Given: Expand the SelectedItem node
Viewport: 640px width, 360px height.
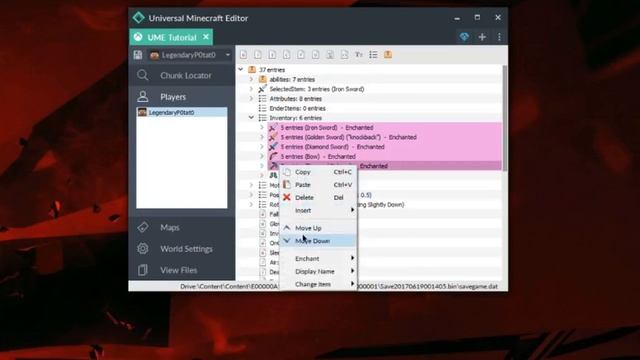Looking at the screenshot, I should click(x=251, y=89).
